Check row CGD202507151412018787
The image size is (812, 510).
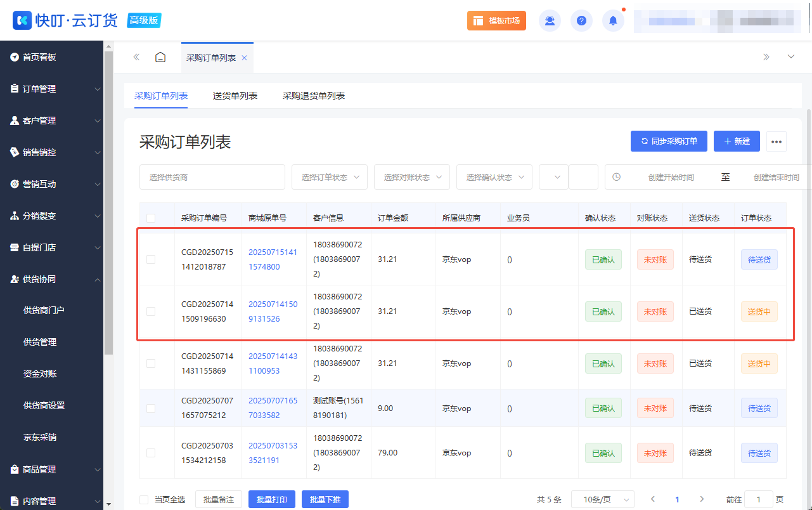tap(151, 259)
